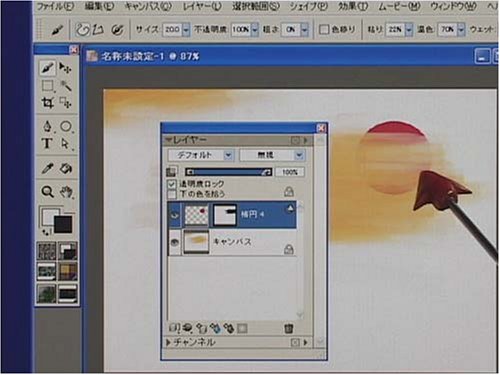The image size is (500, 375).
Task: Hide the 楕円 4 layer eye icon
Action: coord(175,215)
